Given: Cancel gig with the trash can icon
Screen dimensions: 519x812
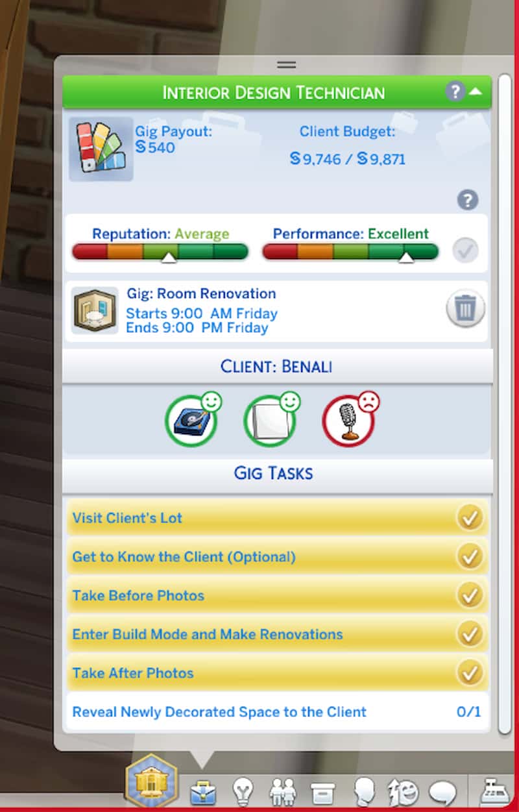Looking at the screenshot, I should 465,309.
